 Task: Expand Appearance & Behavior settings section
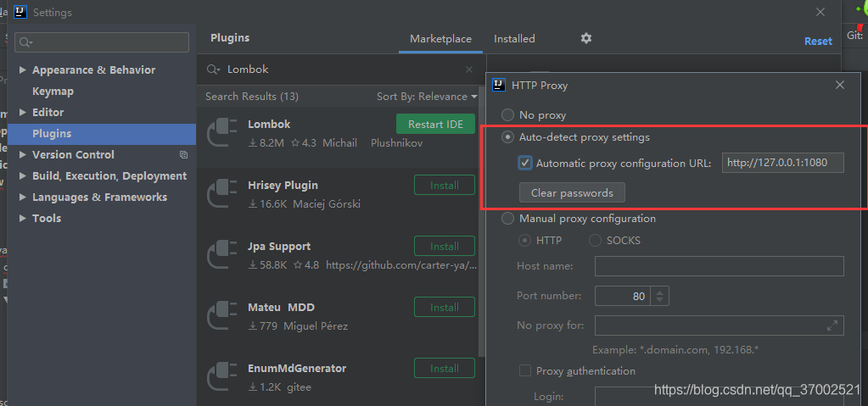tap(23, 70)
